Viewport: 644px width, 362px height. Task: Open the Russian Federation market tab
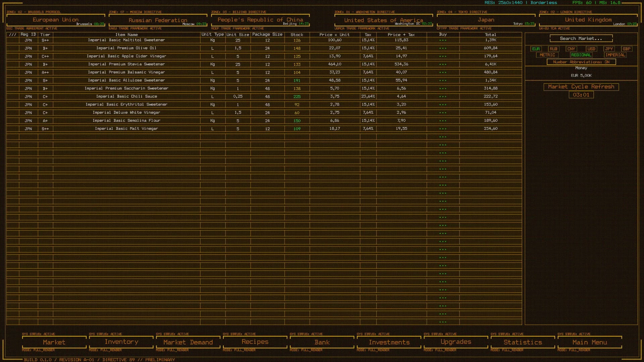point(158,20)
